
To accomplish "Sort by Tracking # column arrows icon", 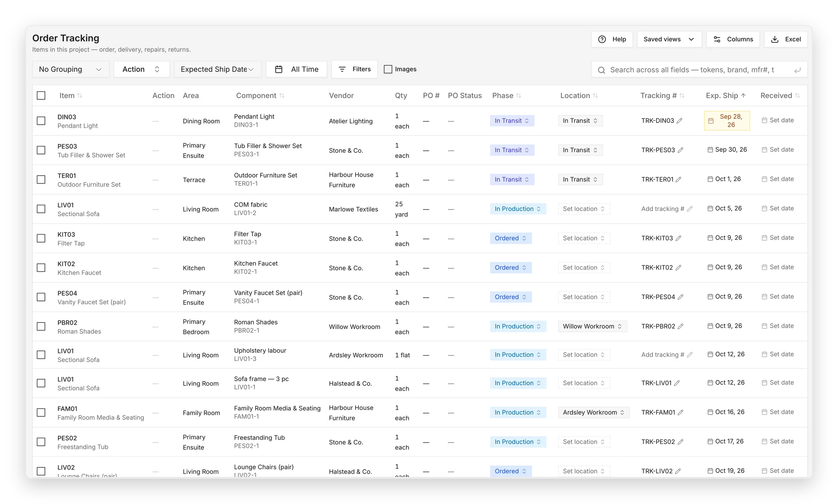I will point(682,96).
